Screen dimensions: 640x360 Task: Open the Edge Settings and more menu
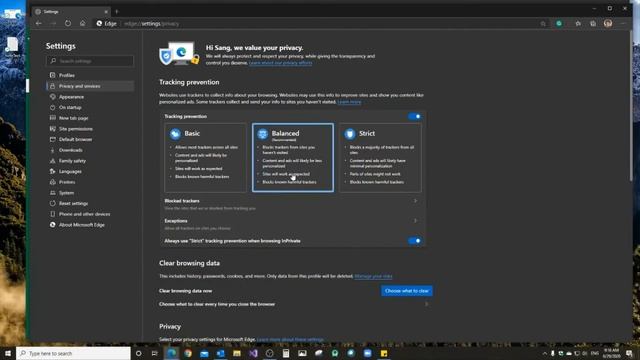(x=623, y=24)
